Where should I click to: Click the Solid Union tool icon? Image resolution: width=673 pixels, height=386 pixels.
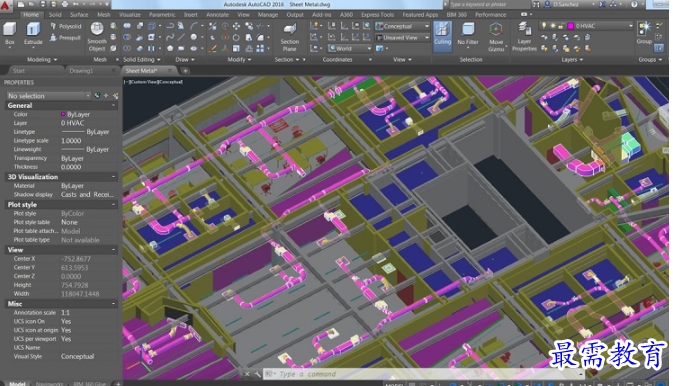(x=127, y=26)
